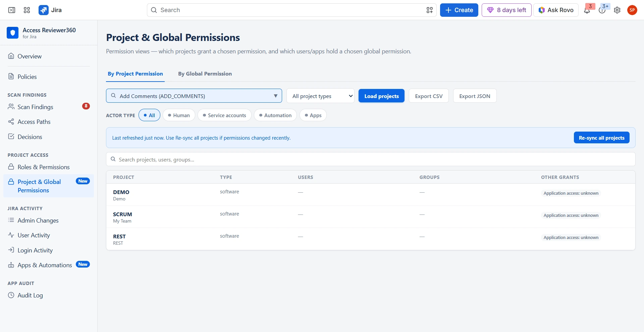Open the Audit Log

point(49,295)
